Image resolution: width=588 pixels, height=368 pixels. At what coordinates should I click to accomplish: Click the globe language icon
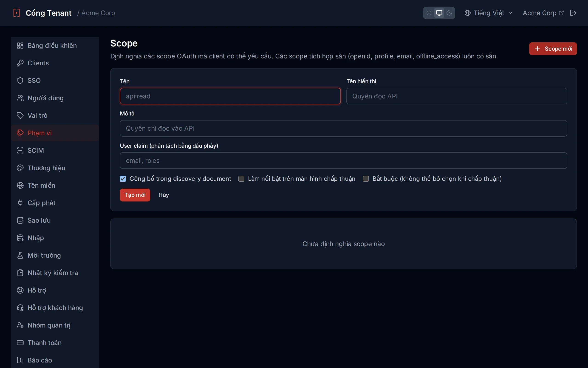(x=467, y=13)
